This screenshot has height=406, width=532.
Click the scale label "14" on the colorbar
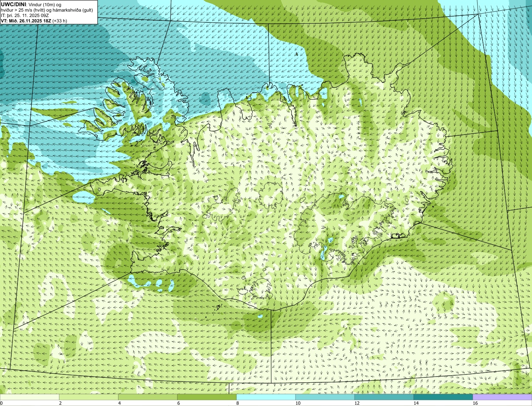coord(416,403)
